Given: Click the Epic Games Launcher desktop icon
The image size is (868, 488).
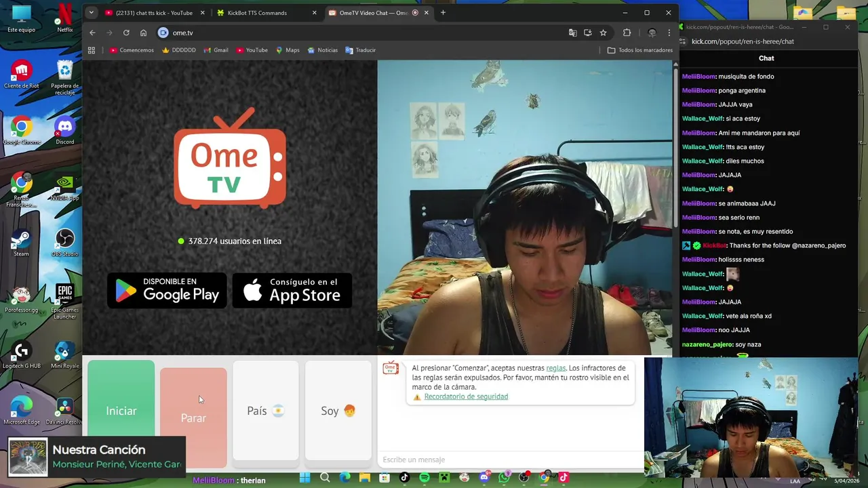Looking at the screenshot, I should [64, 301].
